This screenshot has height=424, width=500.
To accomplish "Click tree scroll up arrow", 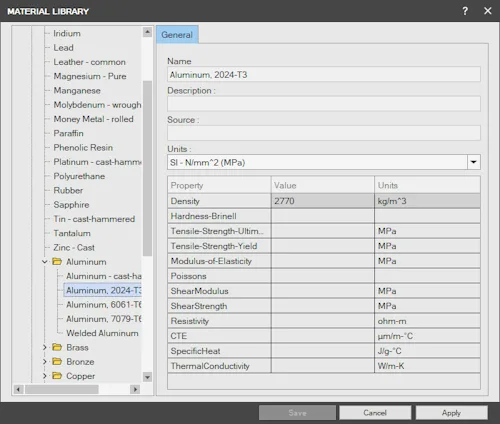I will click(x=147, y=32).
